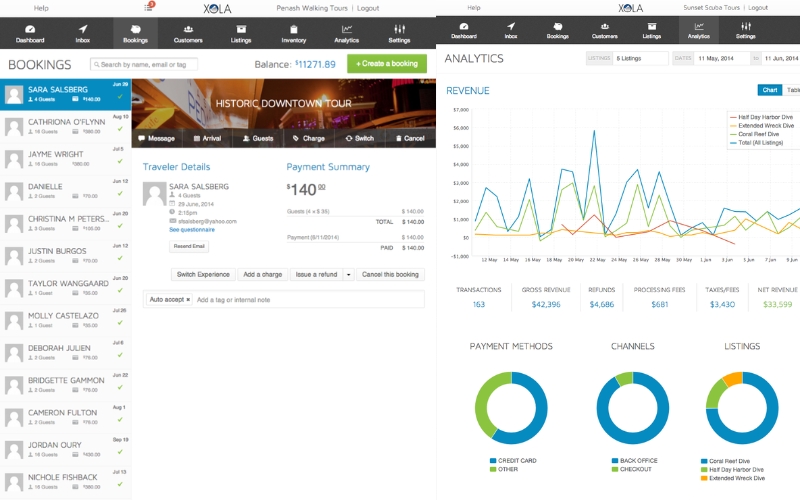Open Help in Analytics window header

click(x=474, y=8)
